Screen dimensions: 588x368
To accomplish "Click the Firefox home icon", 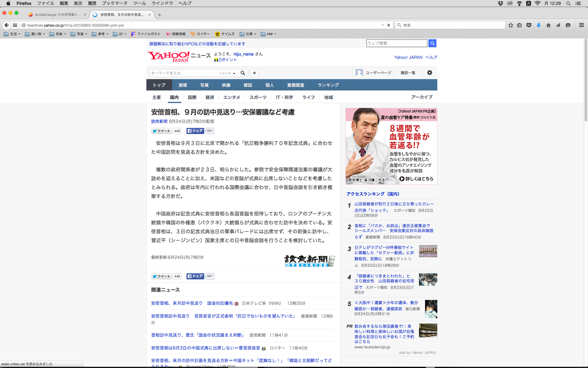I will (548, 25).
